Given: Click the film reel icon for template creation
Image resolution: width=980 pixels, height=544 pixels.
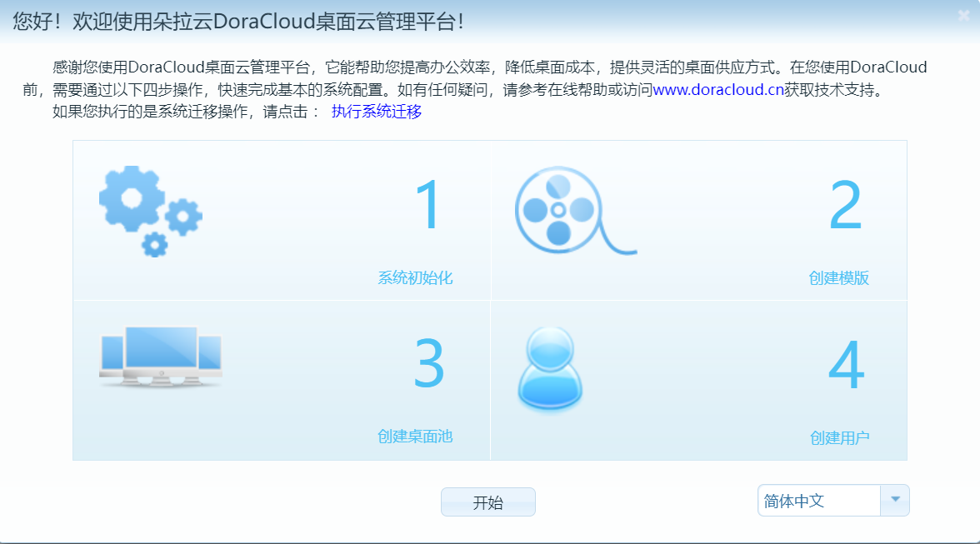Looking at the screenshot, I should 573,211.
